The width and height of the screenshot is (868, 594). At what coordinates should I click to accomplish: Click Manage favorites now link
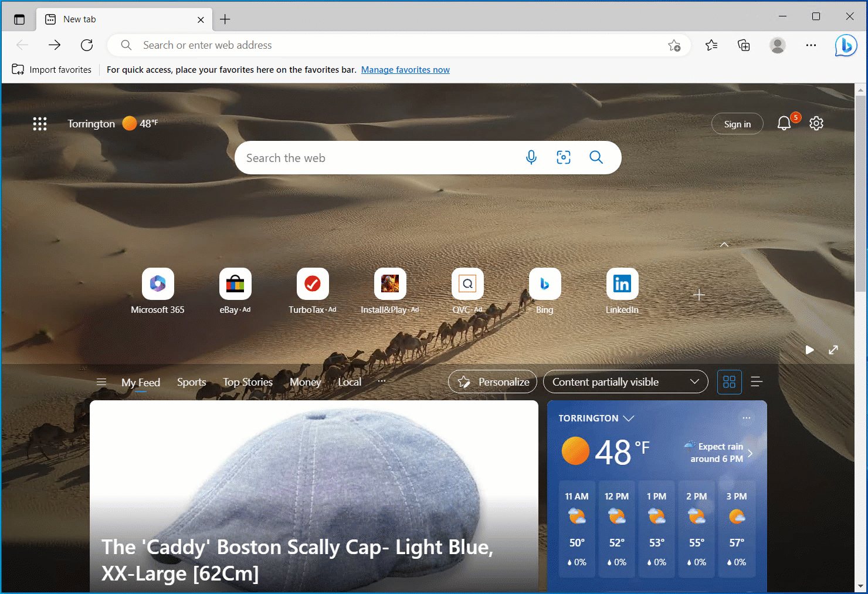click(405, 70)
